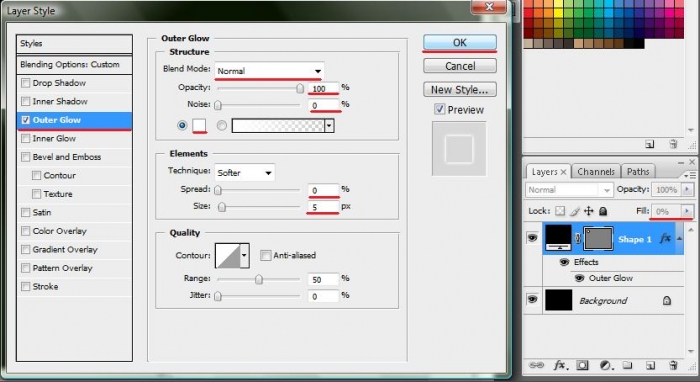This screenshot has height=382, width=700.
Task: Open the add layer style fx menu
Action: tap(560, 365)
